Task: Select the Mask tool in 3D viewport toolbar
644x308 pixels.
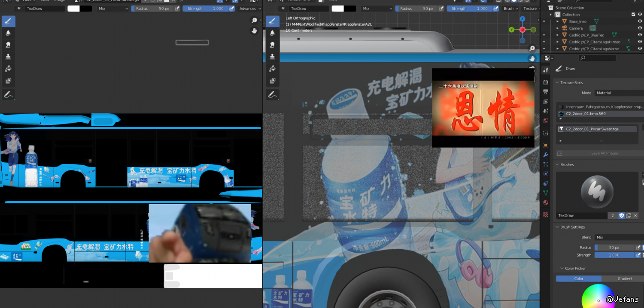Action: 272,81
